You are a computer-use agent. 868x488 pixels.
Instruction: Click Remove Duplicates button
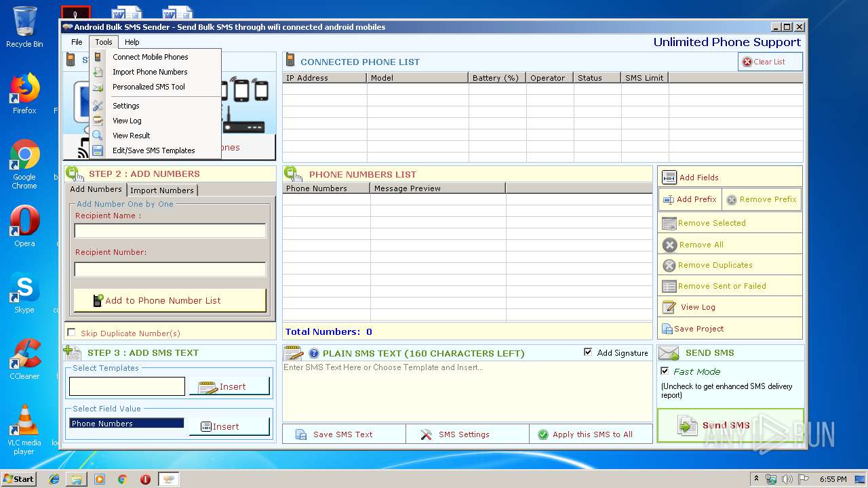730,265
